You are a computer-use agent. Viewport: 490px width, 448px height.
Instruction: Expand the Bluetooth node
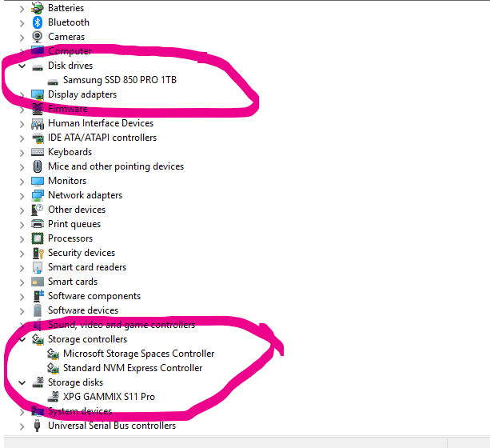(x=22, y=23)
